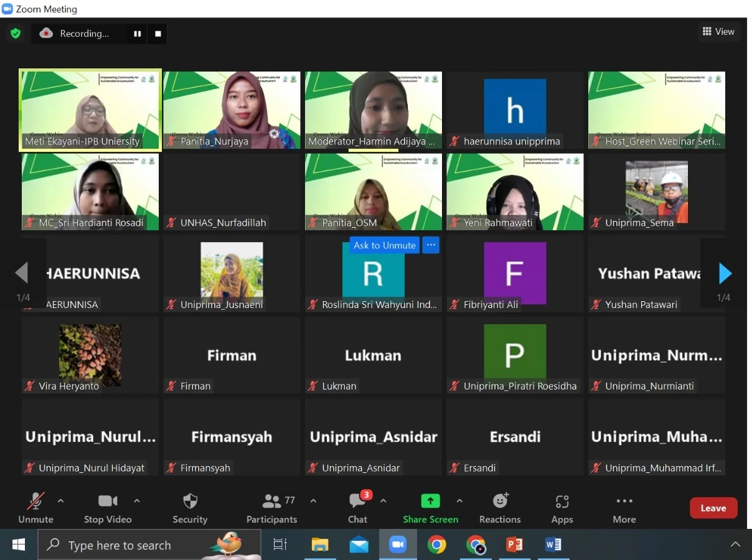Start Share Screen
Image resolution: width=752 pixels, height=560 pixels.
pos(430,508)
